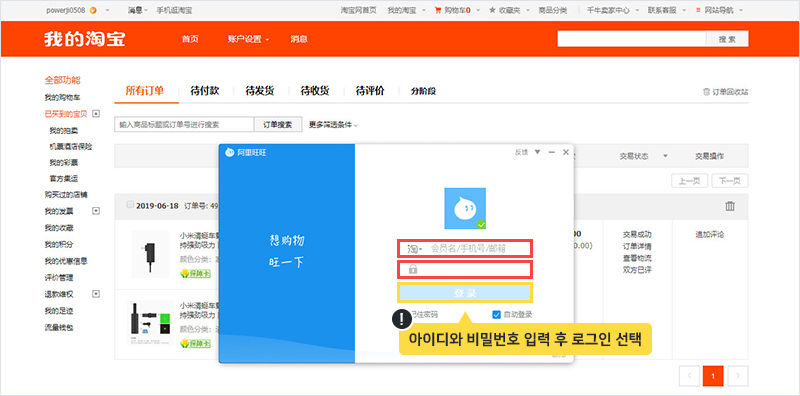Open 我的拍卖 in the sidebar
This screenshot has height=396, width=800.
[64, 131]
